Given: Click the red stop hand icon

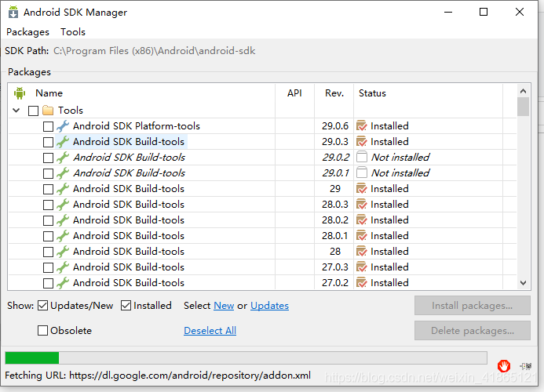Looking at the screenshot, I should [x=504, y=365].
